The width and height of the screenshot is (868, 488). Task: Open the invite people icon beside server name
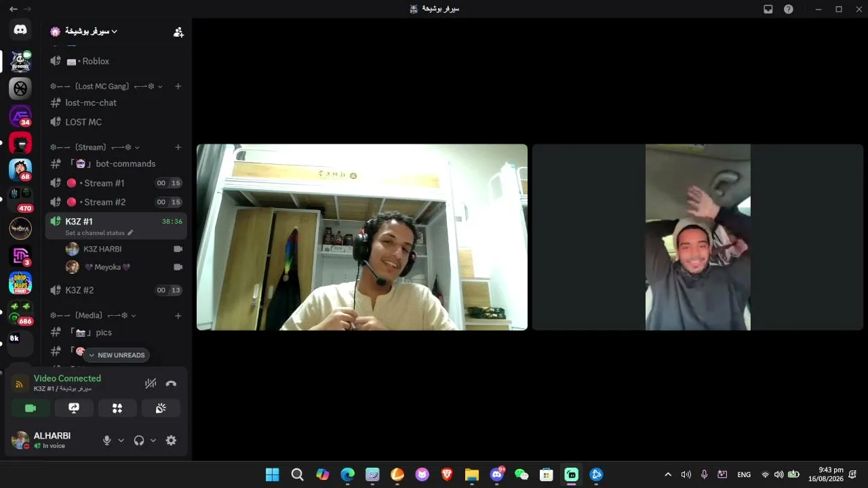(x=178, y=32)
